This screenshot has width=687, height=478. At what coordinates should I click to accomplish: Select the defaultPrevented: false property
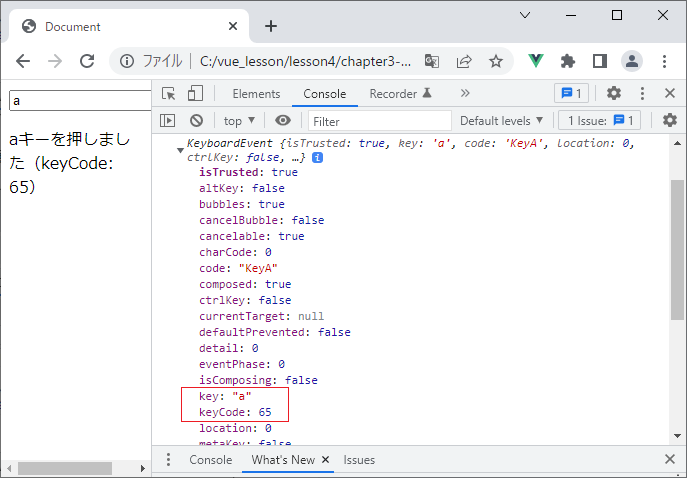pos(275,332)
